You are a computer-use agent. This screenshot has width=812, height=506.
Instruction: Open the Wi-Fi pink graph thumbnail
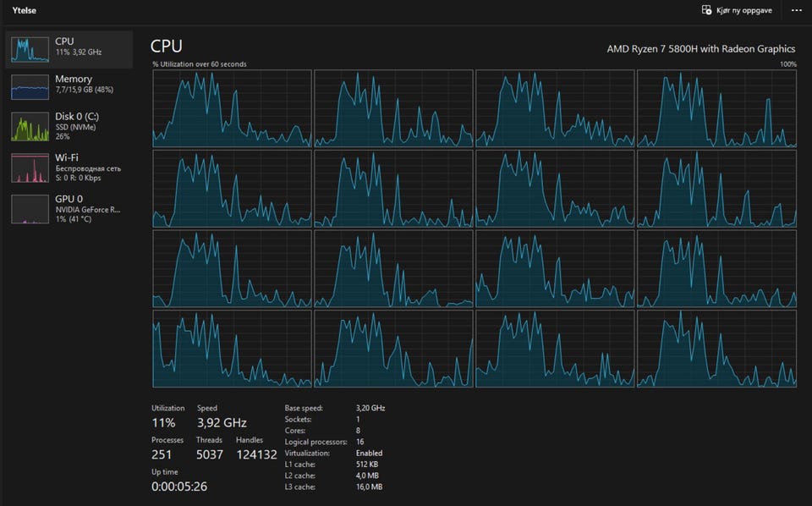[x=30, y=168]
